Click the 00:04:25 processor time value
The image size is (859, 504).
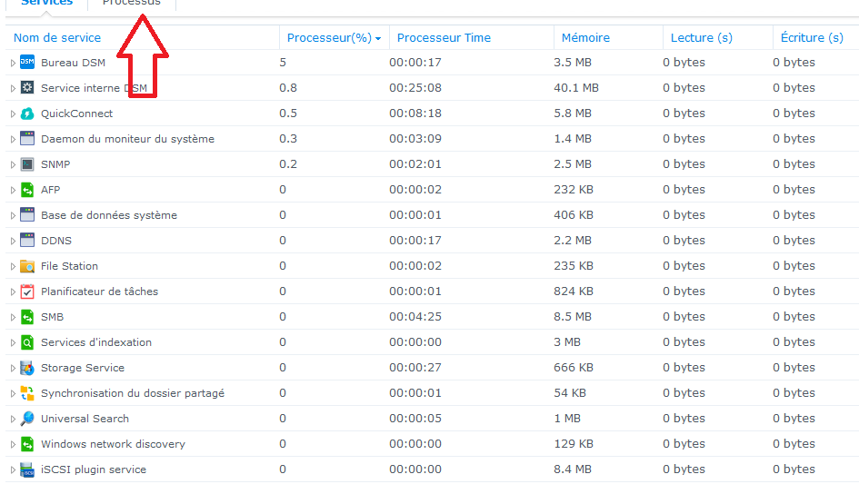tap(415, 316)
